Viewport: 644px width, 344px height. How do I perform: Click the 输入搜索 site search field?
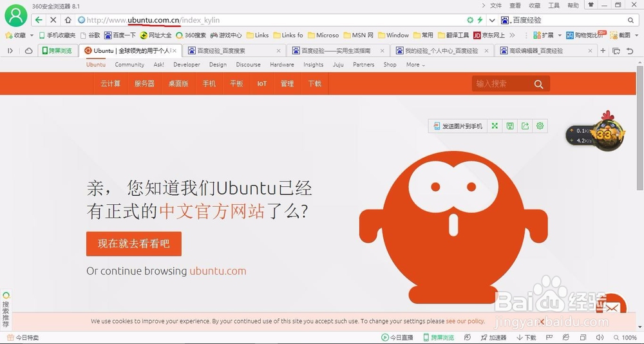(x=501, y=84)
